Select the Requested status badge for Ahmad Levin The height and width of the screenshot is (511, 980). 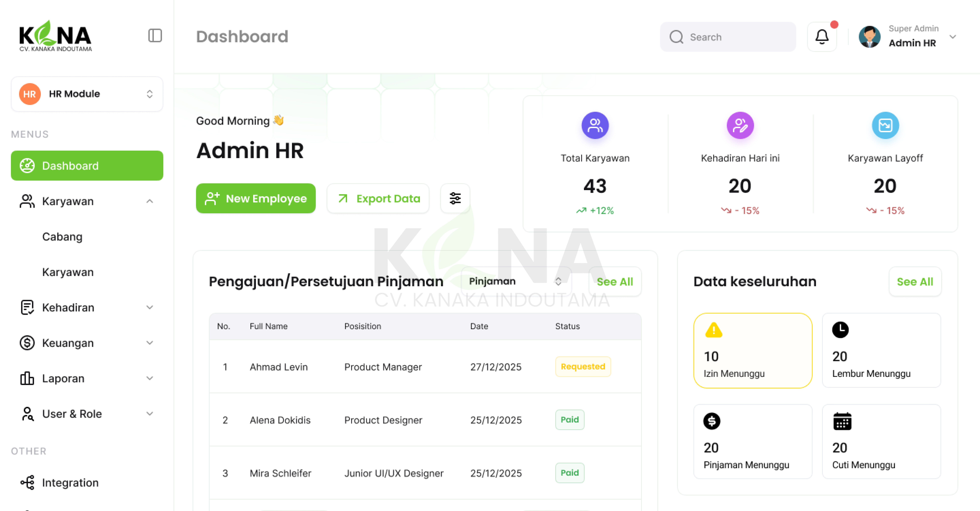[x=583, y=367]
